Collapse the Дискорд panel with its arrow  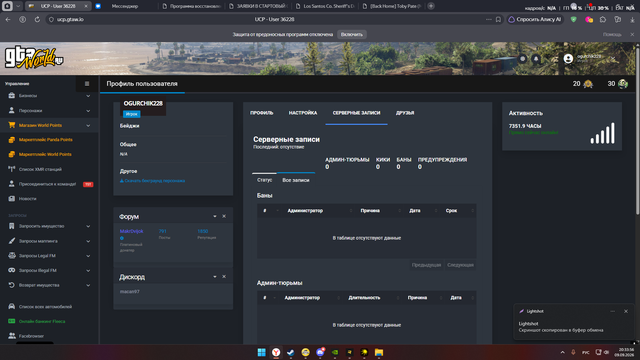click(215, 277)
